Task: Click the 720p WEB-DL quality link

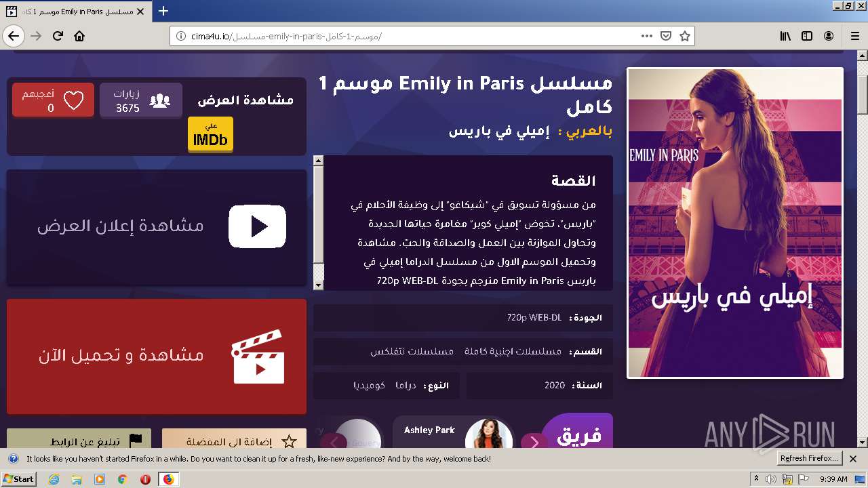Action: click(x=534, y=317)
